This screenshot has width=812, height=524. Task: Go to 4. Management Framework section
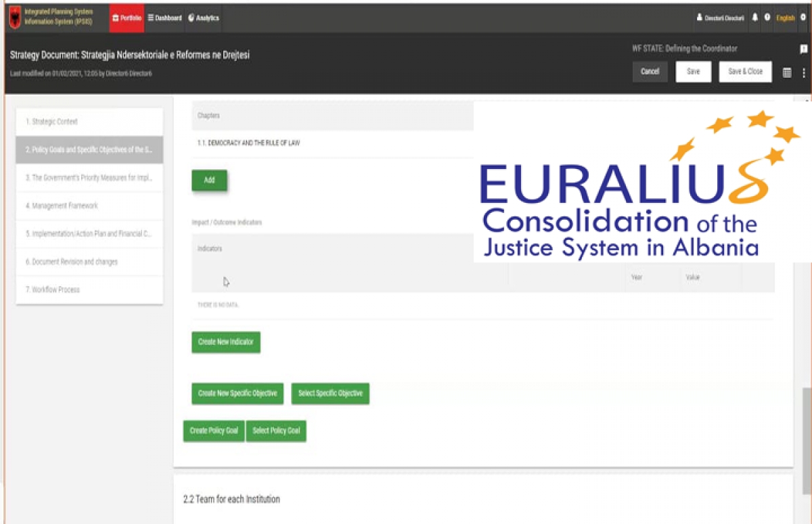click(x=89, y=206)
